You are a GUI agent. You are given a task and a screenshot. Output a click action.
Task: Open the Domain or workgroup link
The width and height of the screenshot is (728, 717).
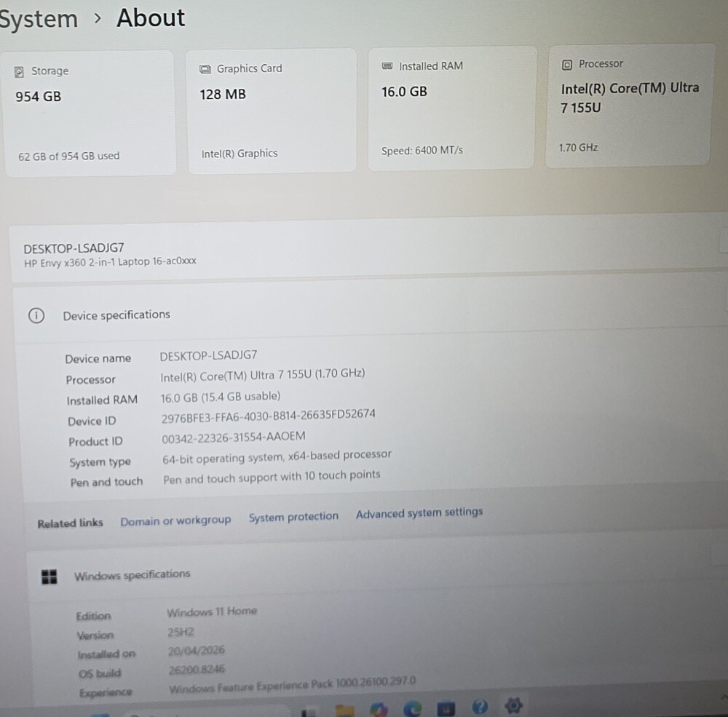coord(175,520)
